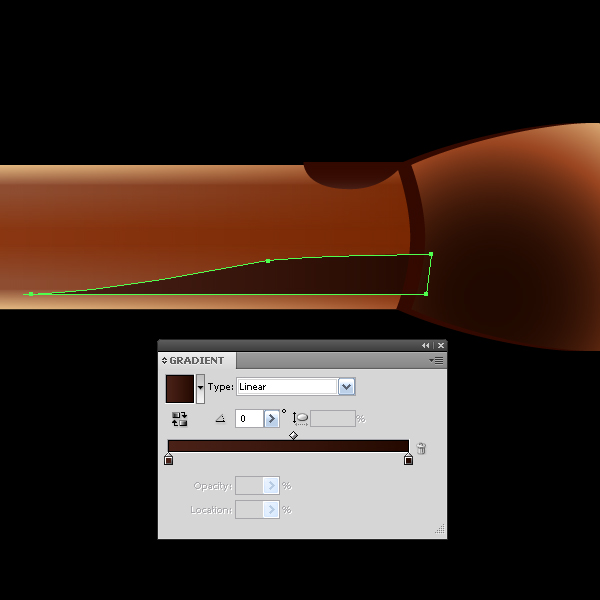Open the gradient swatch presets dropdown

200,389
